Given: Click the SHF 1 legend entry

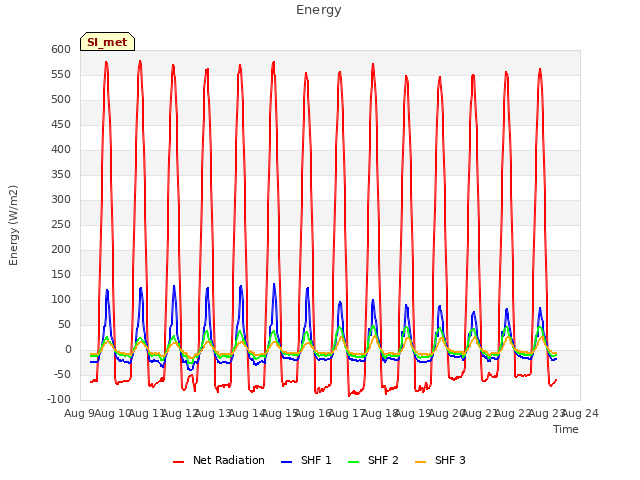Looking at the screenshot, I should click(306, 460).
